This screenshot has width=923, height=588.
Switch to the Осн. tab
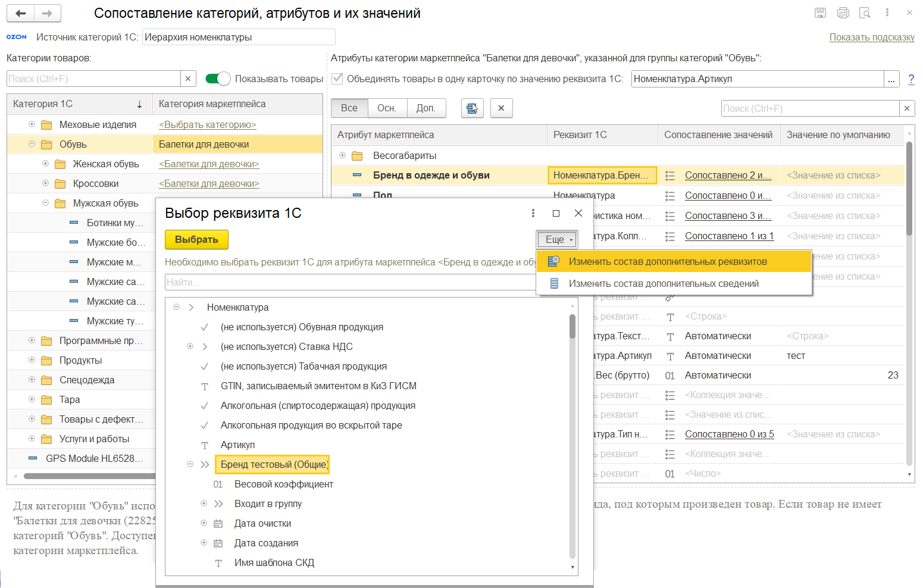click(386, 108)
